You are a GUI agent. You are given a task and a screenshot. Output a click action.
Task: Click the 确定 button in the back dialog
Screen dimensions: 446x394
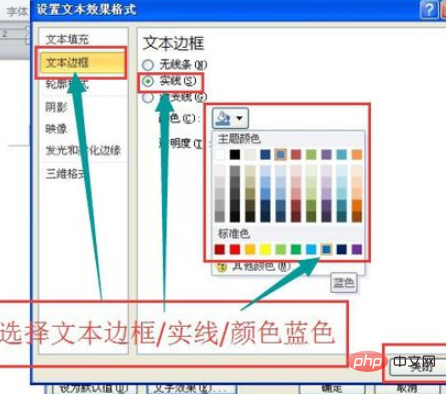332,389
